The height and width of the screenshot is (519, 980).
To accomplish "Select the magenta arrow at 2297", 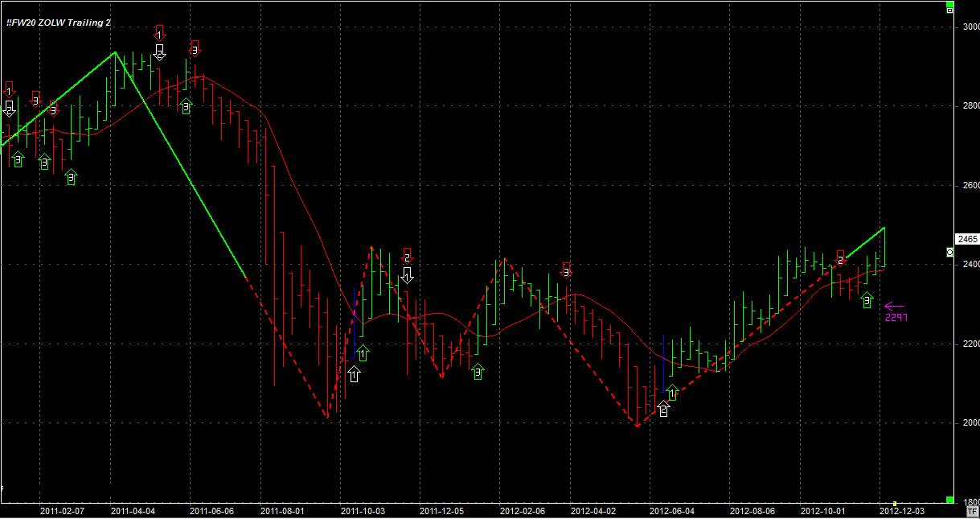I will click(894, 306).
